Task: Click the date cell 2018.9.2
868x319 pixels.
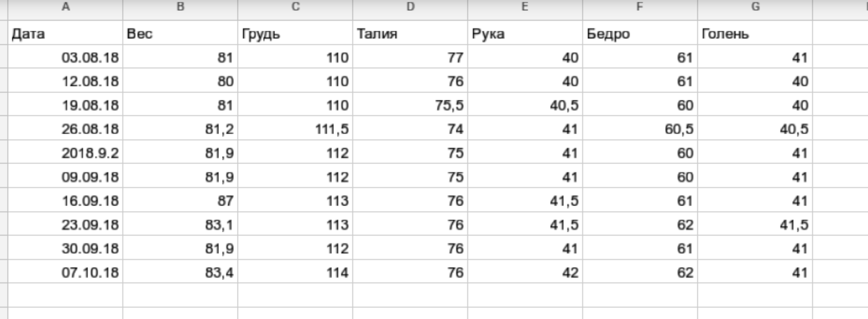Action: pyautogui.click(x=65, y=153)
